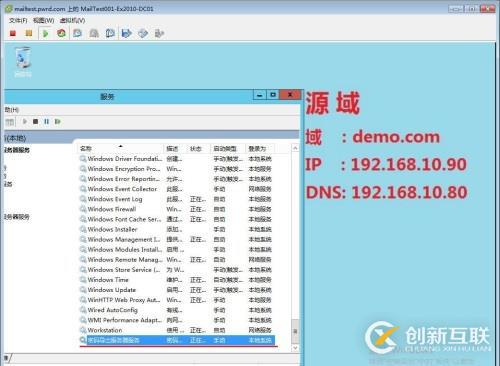Click Pause Service icon in Services toolbar
The image size is (500, 366).
46,122
